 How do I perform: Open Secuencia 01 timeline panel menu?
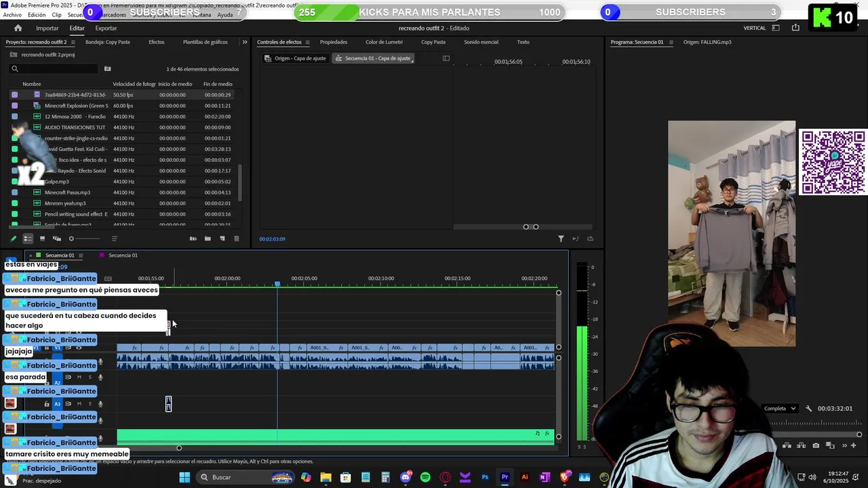[80, 256]
